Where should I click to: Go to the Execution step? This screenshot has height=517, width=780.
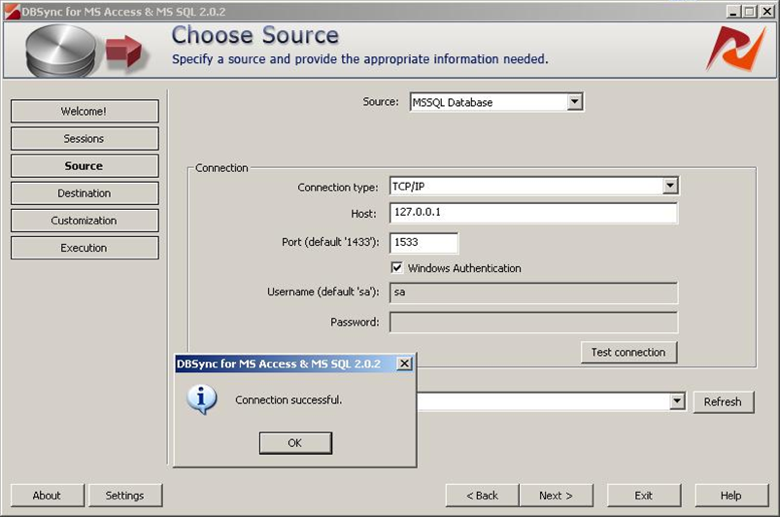[x=85, y=248]
